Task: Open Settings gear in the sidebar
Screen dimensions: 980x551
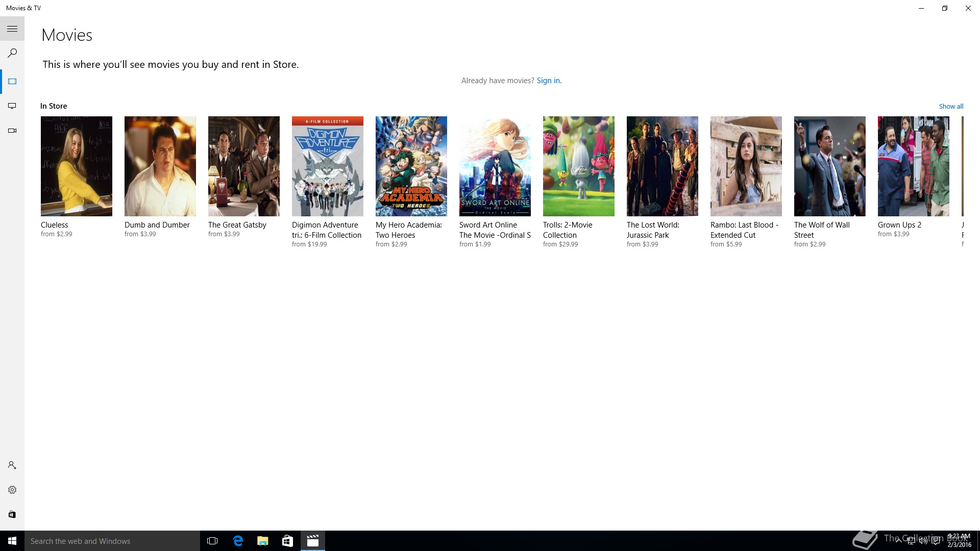Action: click(12, 490)
